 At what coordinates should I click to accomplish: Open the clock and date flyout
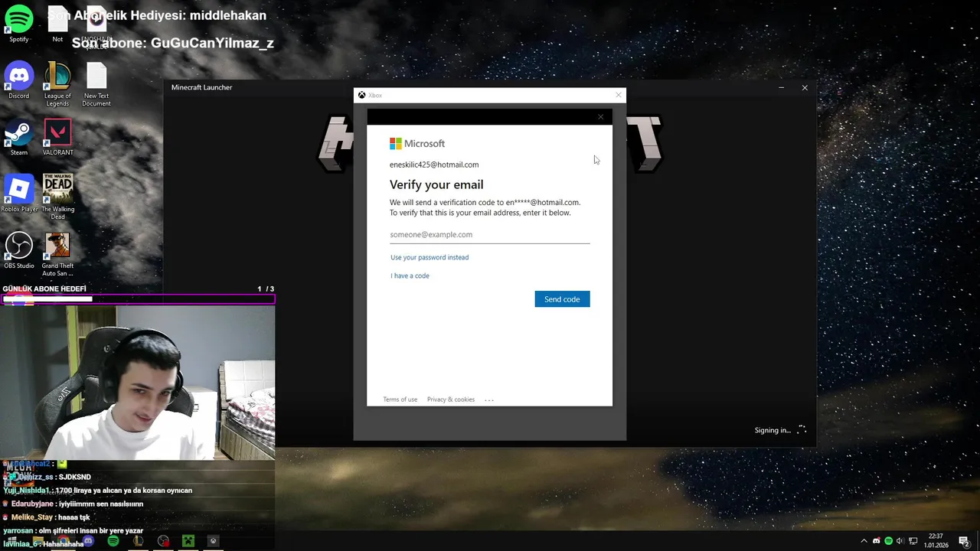coord(935,541)
